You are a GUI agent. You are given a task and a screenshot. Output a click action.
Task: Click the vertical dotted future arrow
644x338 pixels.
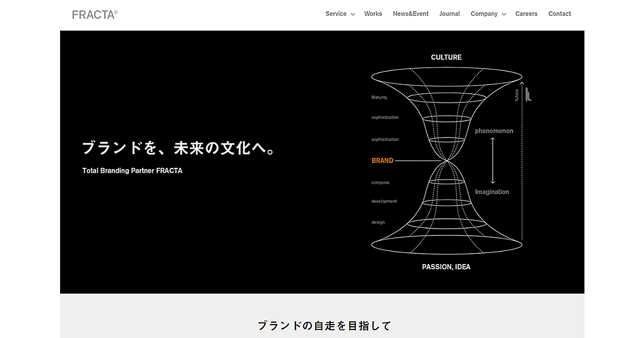(522, 161)
